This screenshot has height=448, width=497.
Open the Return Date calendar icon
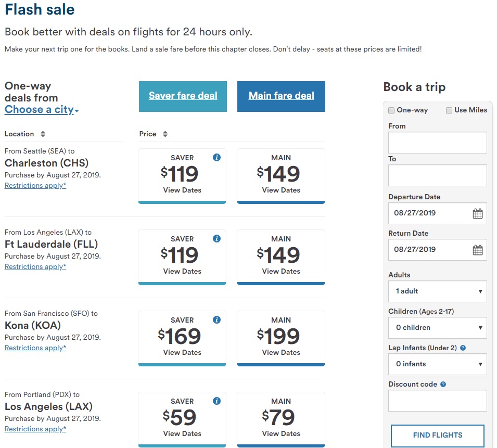(477, 250)
